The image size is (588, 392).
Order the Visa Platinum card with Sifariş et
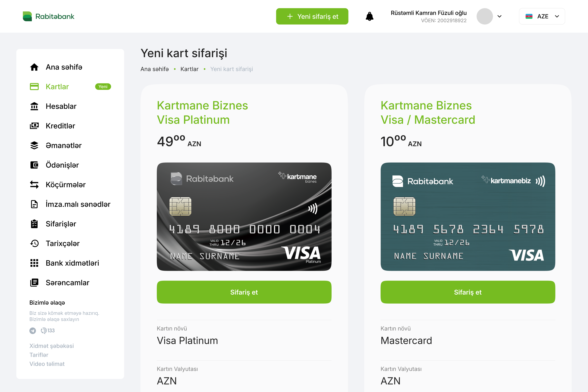pyautogui.click(x=244, y=292)
